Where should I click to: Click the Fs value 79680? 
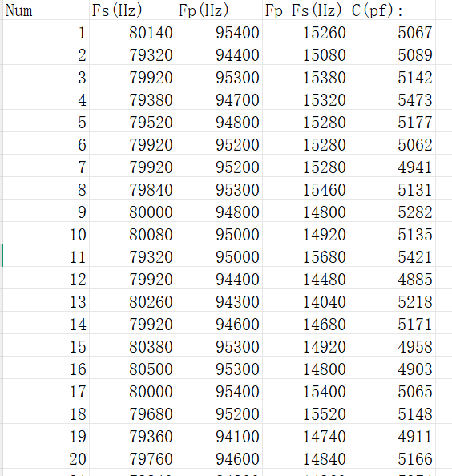click(133, 413)
